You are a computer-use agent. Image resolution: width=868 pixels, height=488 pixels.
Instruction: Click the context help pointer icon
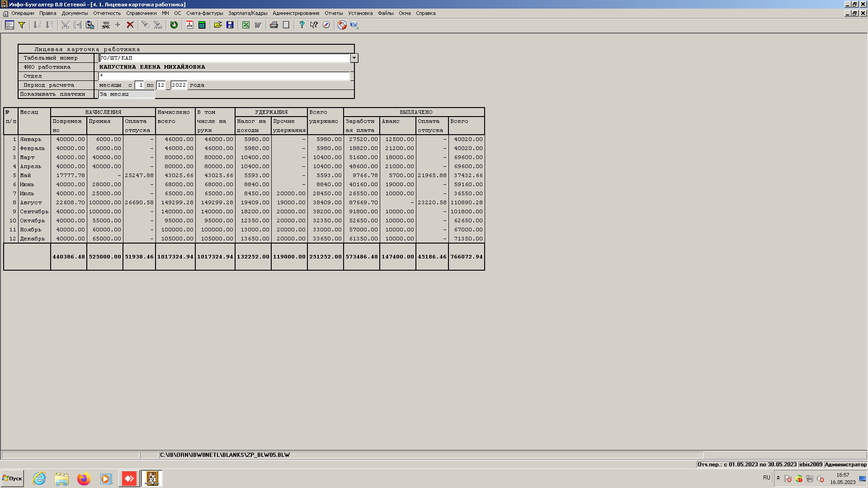pyautogui.click(x=314, y=25)
